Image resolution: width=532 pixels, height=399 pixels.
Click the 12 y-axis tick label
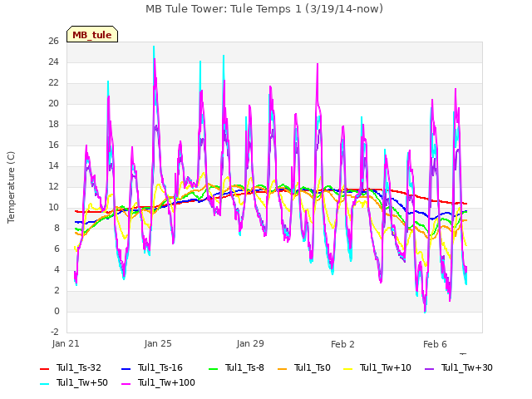pyautogui.click(x=53, y=186)
